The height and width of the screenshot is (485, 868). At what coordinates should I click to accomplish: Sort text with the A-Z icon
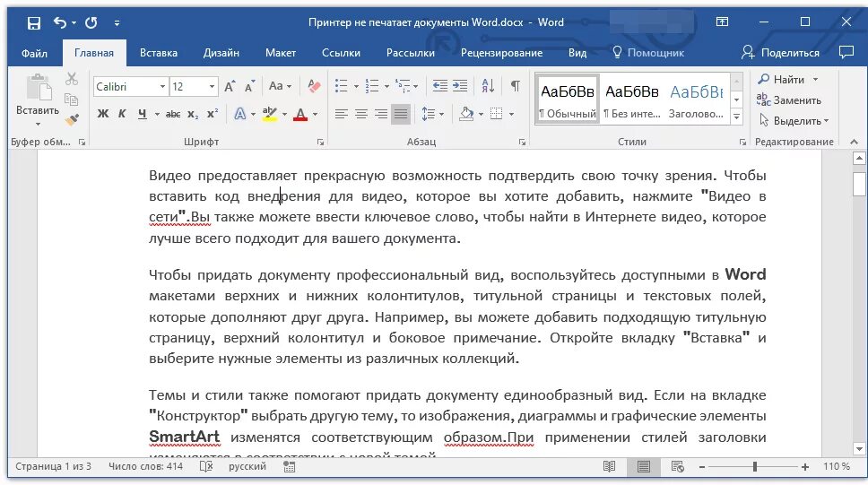tap(488, 86)
